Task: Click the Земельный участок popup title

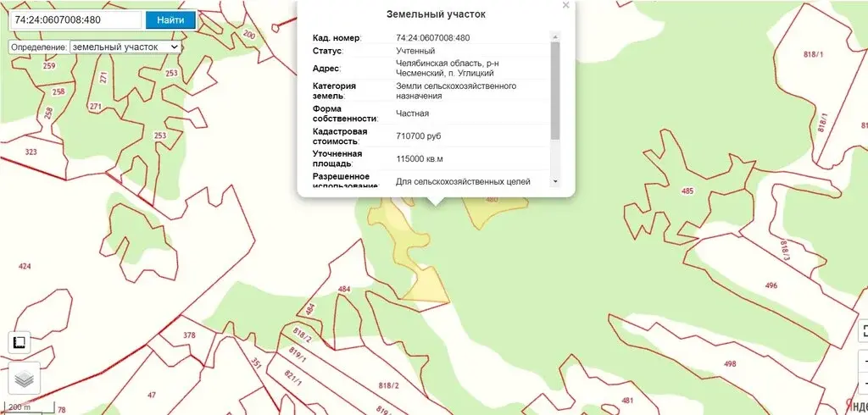Action: 436,14
